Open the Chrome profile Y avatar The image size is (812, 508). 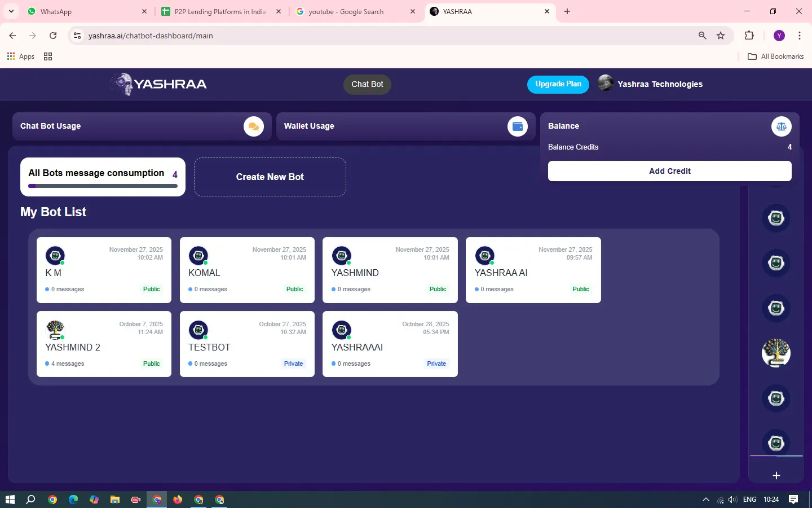pyautogui.click(x=779, y=36)
